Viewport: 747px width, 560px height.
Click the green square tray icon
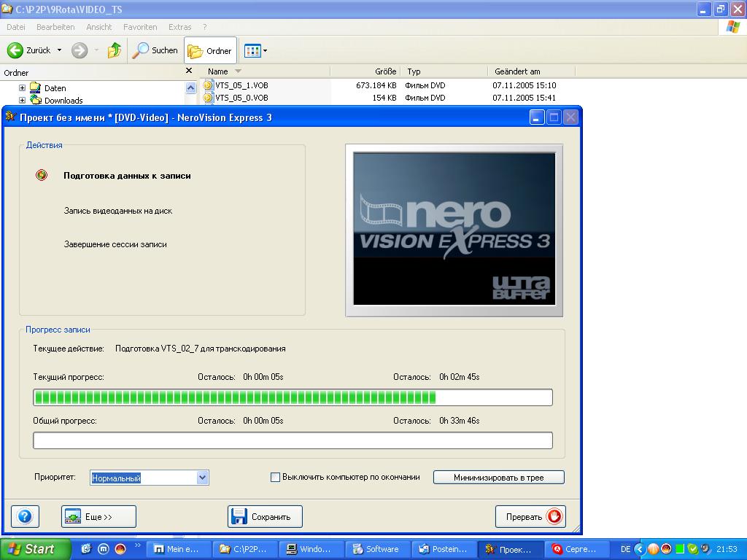click(680, 549)
